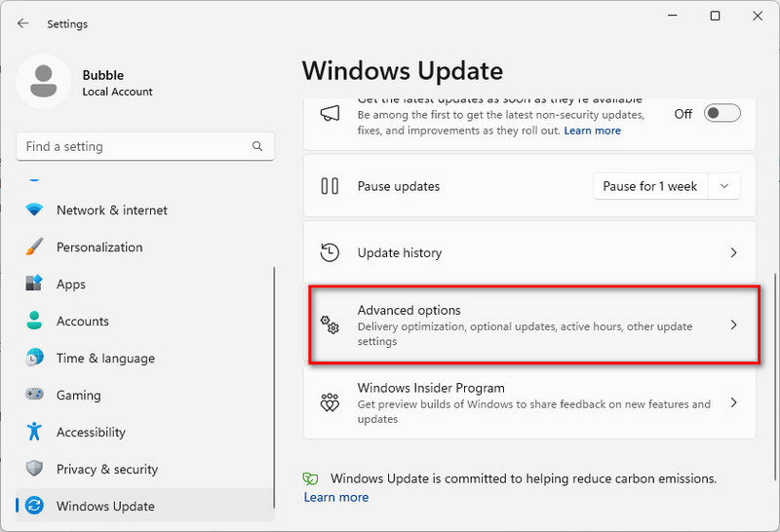The height and width of the screenshot is (532, 780).
Task: Click the Pause updates icon
Action: pos(330,186)
